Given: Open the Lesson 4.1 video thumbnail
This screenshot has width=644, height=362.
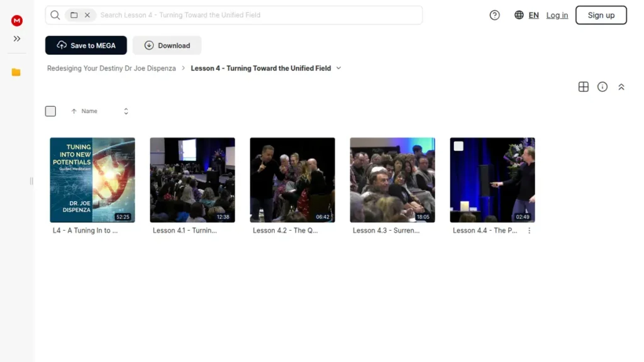Looking at the screenshot, I should (192, 180).
